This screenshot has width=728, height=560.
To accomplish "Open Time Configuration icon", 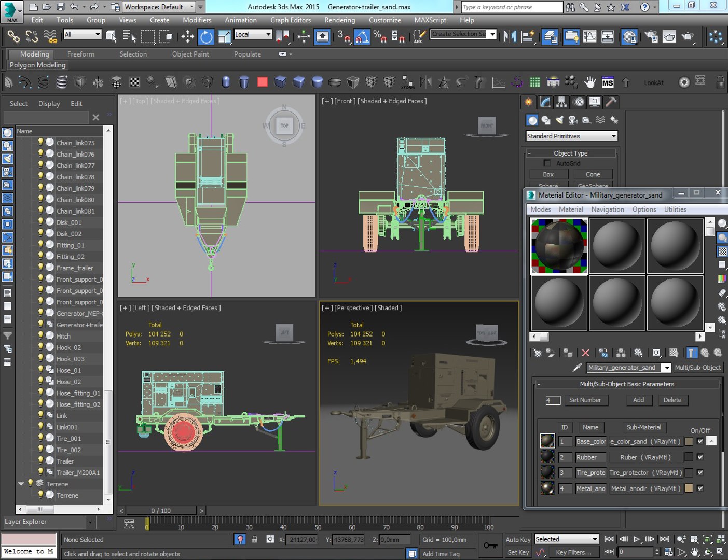I will 668,552.
